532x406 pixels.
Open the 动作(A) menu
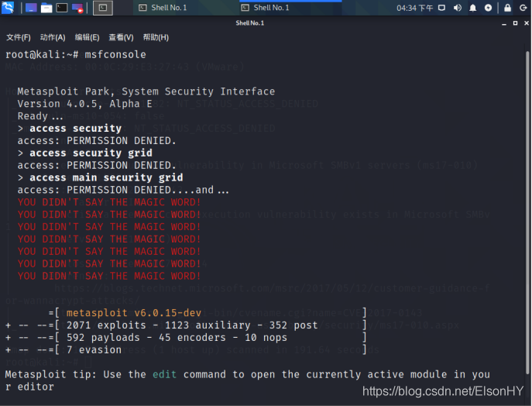point(53,37)
